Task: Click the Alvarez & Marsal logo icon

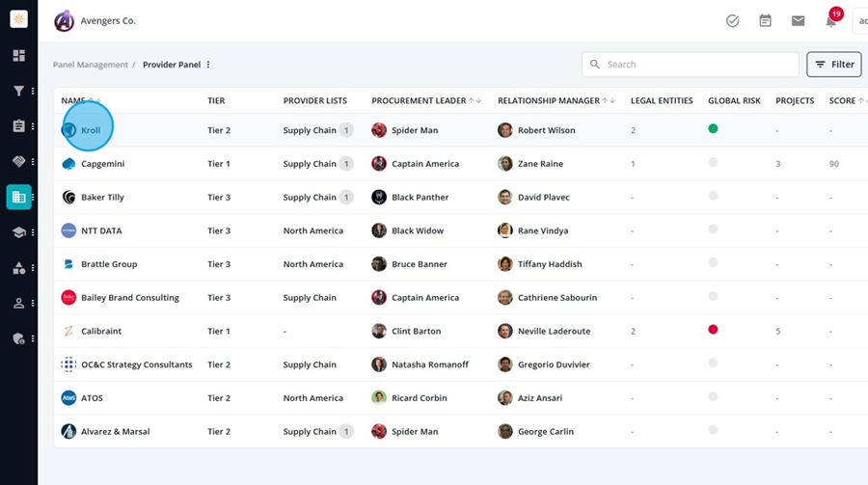Action: (68, 431)
